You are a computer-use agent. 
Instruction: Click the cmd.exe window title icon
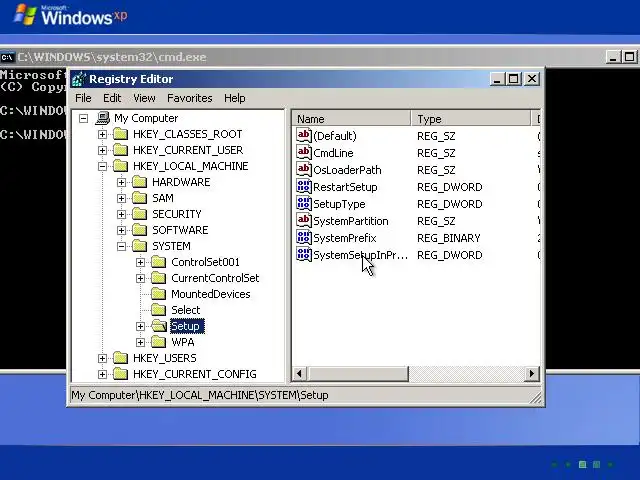[x=7, y=57]
